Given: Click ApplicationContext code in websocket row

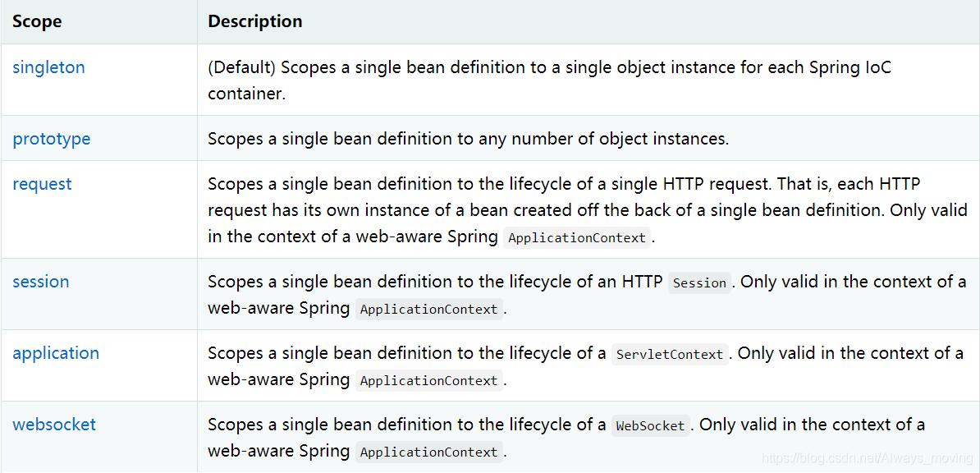Looking at the screenshot, I should click(428, 452).
